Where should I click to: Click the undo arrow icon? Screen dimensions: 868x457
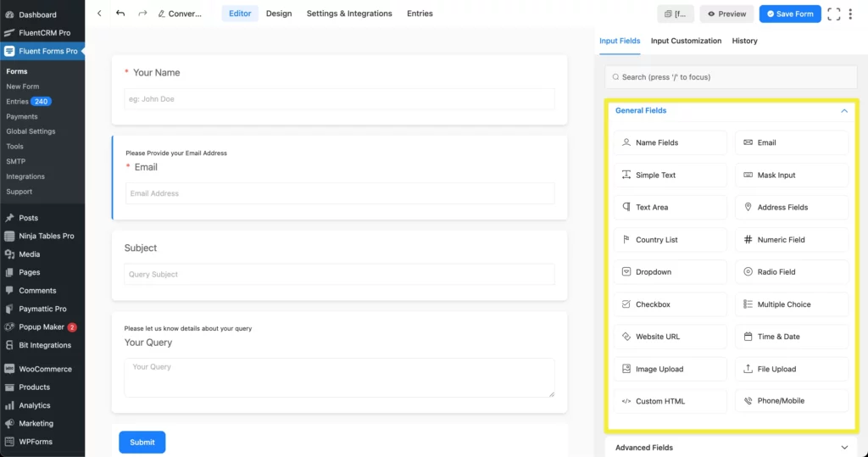click(x=120, y=14)
